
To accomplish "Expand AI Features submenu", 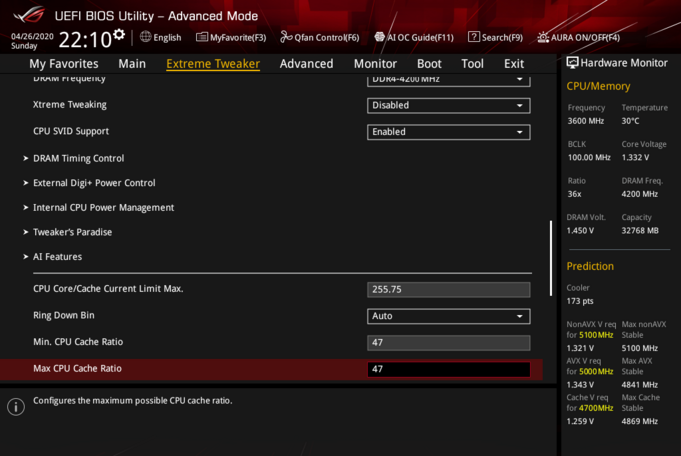I will click(x=57, y=257).
